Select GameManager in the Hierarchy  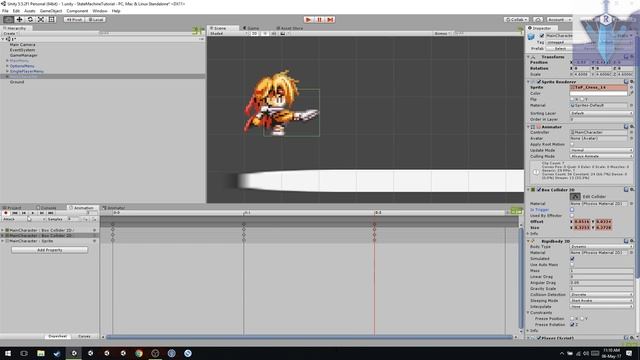(24, 55)
